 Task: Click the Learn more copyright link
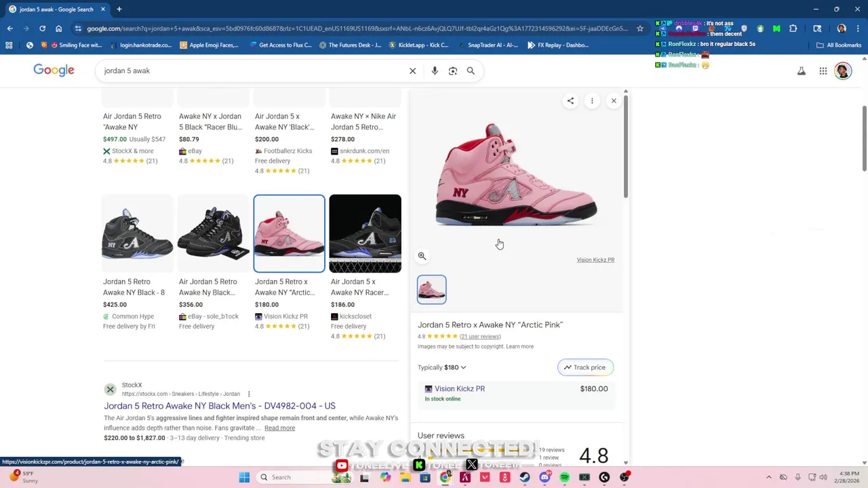click(519, 346)
